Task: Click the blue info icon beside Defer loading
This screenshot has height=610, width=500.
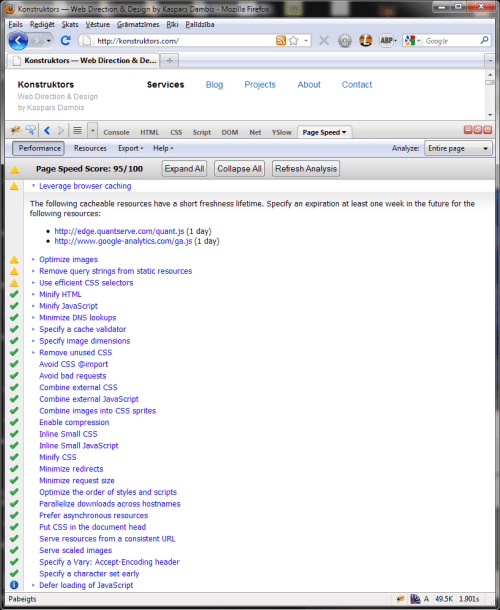Action: tap(14, 585)
